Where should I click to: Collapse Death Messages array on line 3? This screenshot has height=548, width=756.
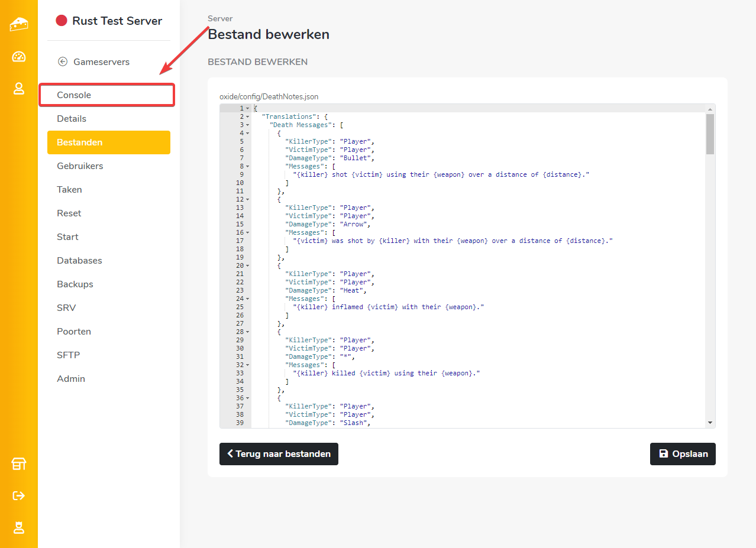coord(247,125)
